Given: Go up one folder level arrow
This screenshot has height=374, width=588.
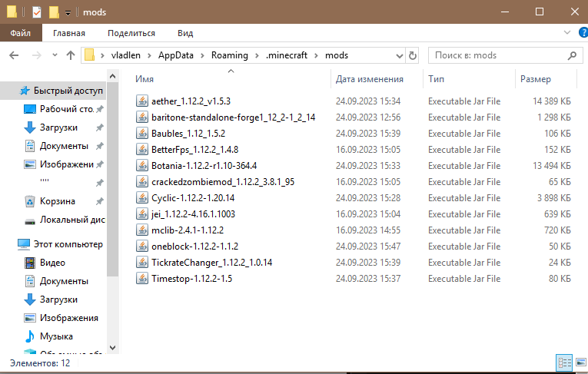Looking at the screenshot, I should [x=71, y=55].
